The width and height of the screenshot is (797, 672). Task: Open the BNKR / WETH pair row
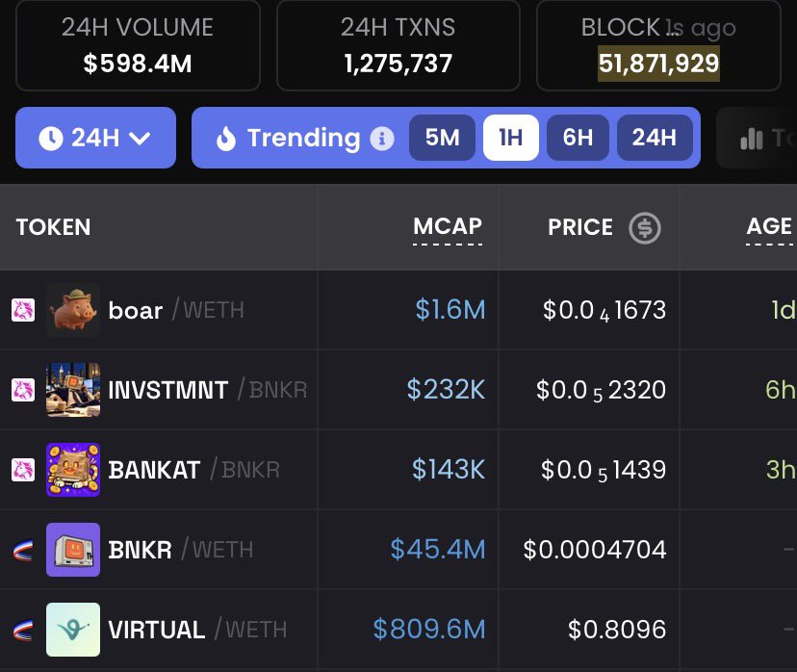[398, 550]
